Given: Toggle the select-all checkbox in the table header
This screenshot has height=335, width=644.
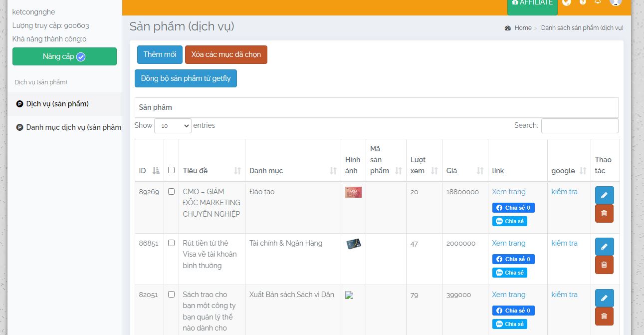Looking at the screenshot, I should pyautogui.click(x=171, y=170).
